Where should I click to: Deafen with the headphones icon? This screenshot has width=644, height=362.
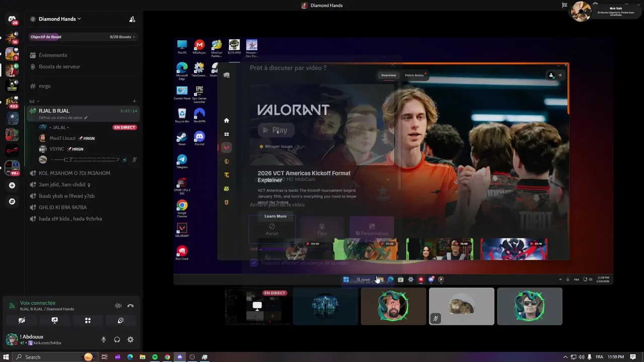point(117,340)
